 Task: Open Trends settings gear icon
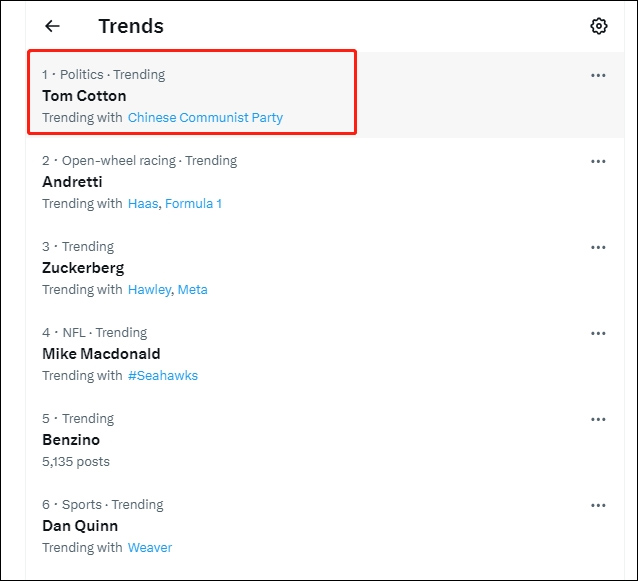tap(599, 26)
